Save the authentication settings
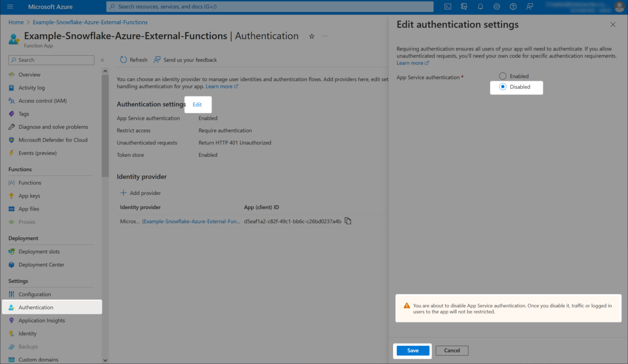The image size is (628, 364). click(412, 350)
